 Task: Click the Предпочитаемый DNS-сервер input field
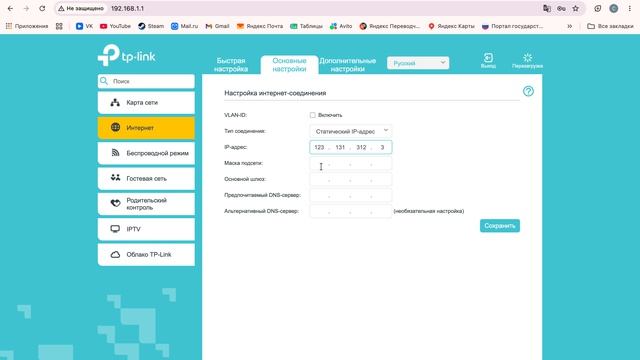pyautogui.click(x=351, y=195)
